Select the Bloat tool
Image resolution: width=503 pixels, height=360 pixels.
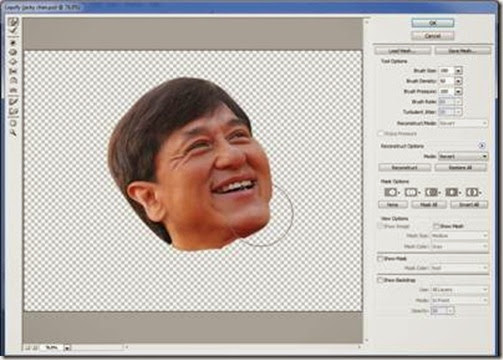pos(13,62)
